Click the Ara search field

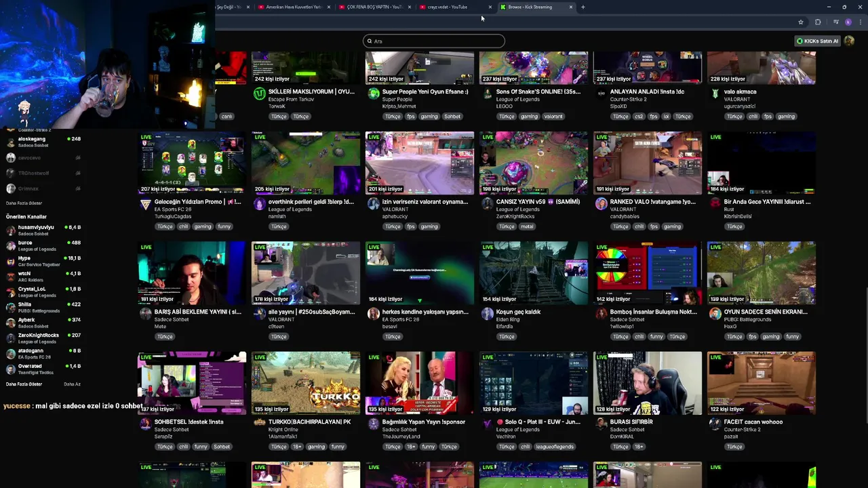tap(434, 41)
